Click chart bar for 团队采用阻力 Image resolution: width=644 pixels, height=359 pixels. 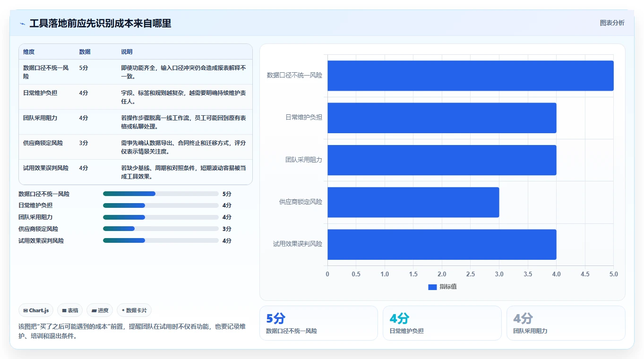(x=442, y=160)
